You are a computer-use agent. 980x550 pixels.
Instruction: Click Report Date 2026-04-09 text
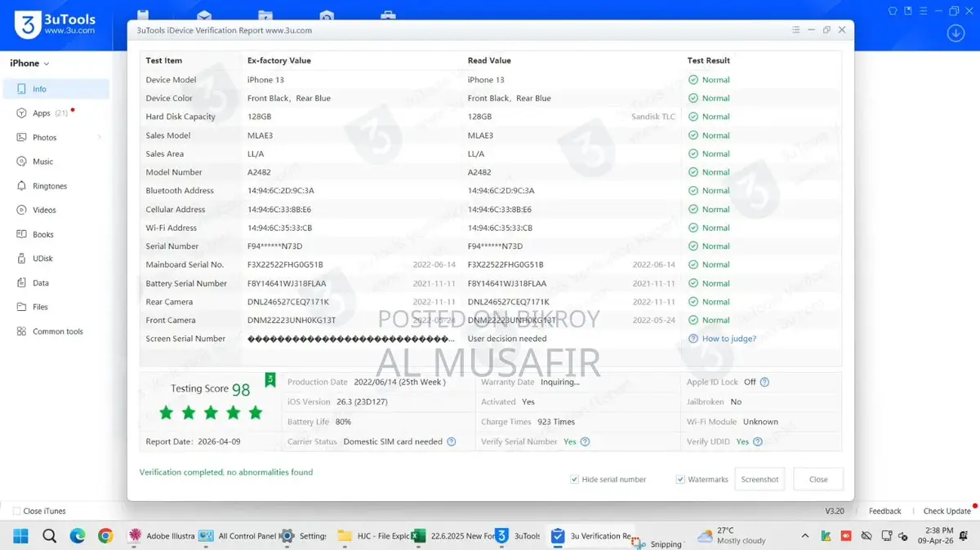coord(193,441)
